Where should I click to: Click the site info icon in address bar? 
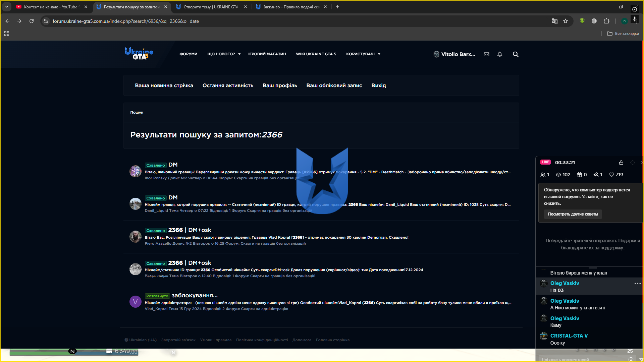point(46,21)
